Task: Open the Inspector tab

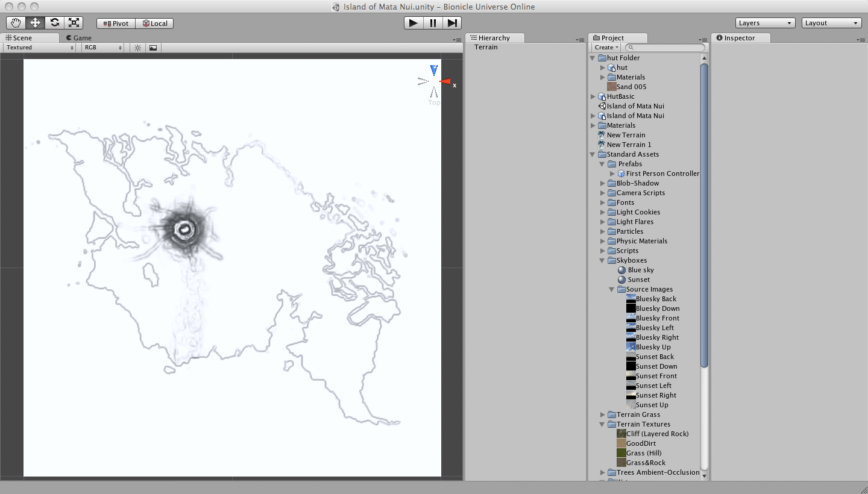Action: coord(735,38)
